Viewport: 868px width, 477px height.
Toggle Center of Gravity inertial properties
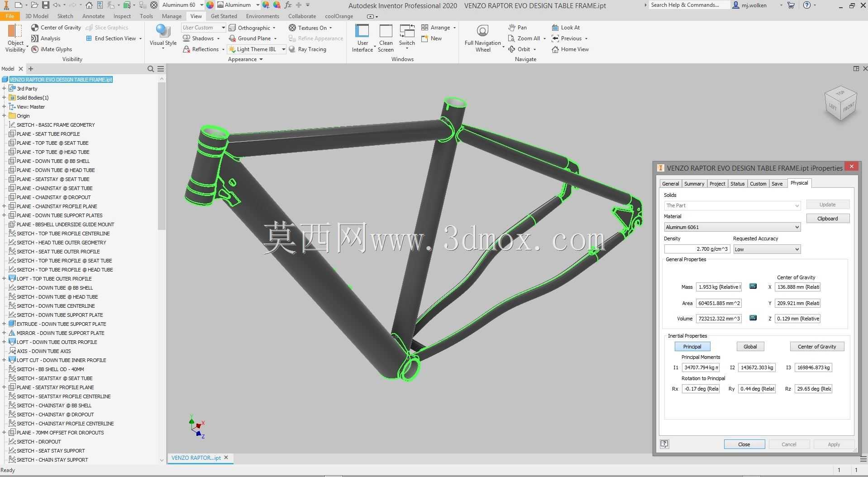pos(817,347)
